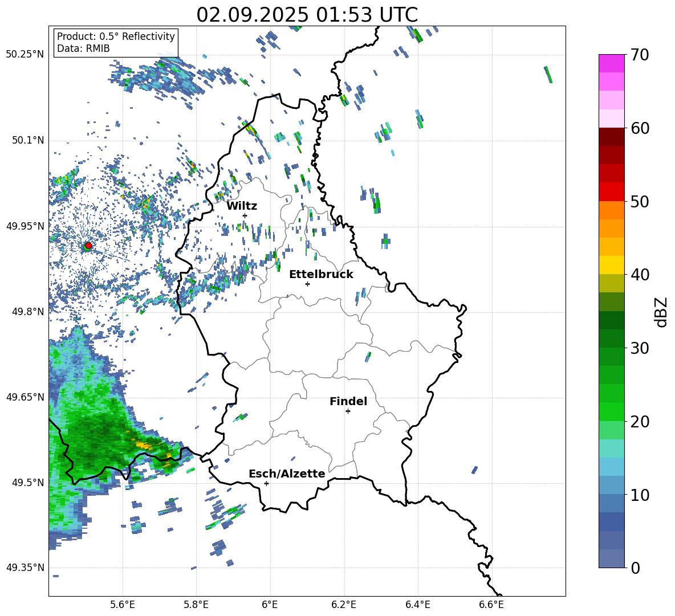Image resolution: width=675 pixels, height=616 pixels.
Task: Click the 49.35°N latitude label
Action: coord(25,568)
